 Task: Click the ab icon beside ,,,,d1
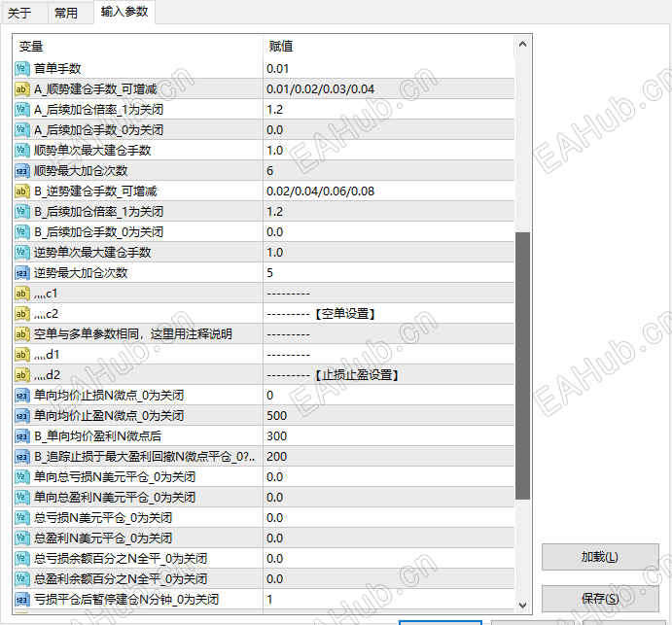[21, 355]
